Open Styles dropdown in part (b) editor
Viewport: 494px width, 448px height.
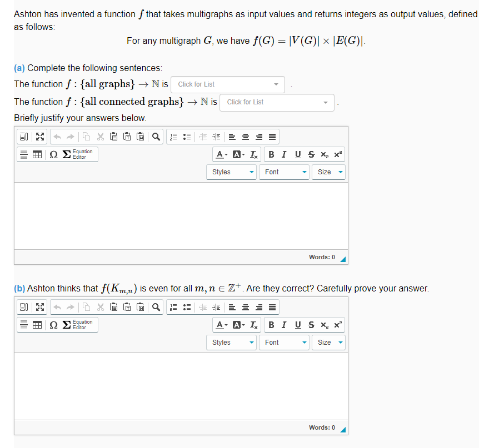[x=232, y=343]
